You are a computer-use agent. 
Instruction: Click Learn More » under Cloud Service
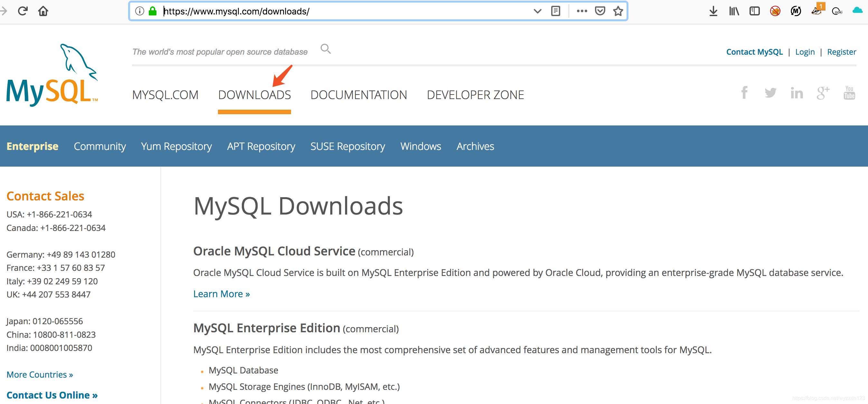click(222, 294)
